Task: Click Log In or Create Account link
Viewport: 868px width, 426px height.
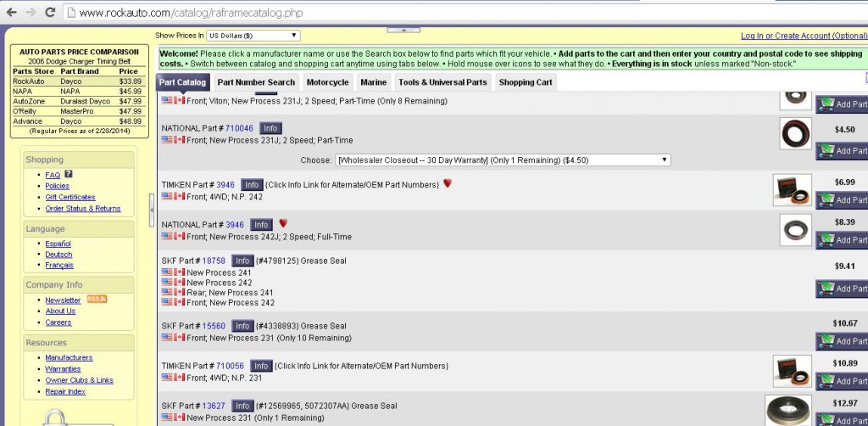Action: pos(804,36)
